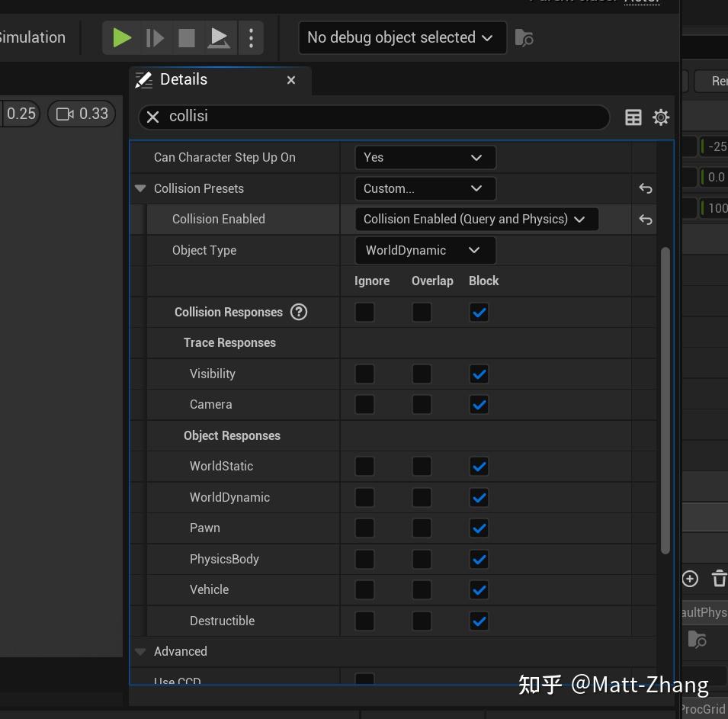728x719 pixels.
Task: Reset Collision Enabled to default value
Action: [x=646, y=220]
